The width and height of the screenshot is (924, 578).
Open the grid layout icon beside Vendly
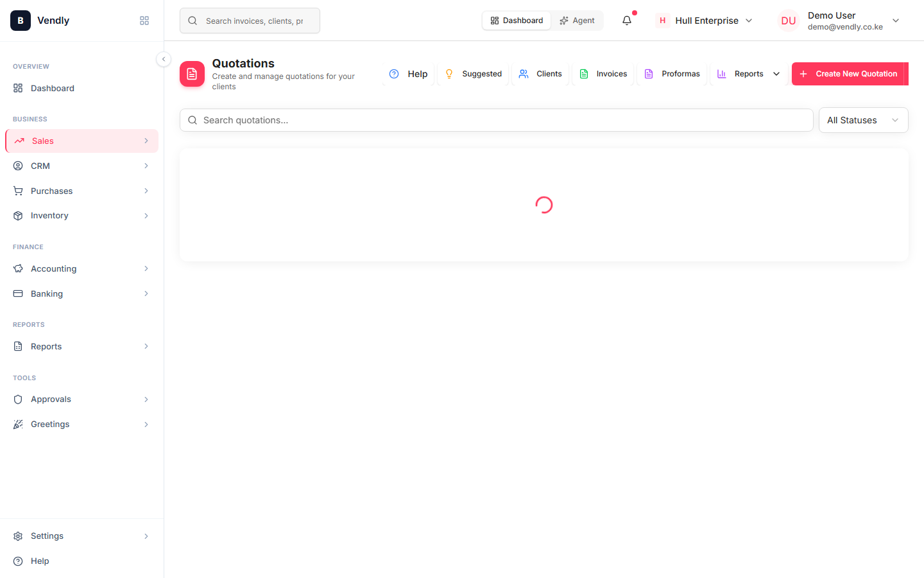pos(144,21)
